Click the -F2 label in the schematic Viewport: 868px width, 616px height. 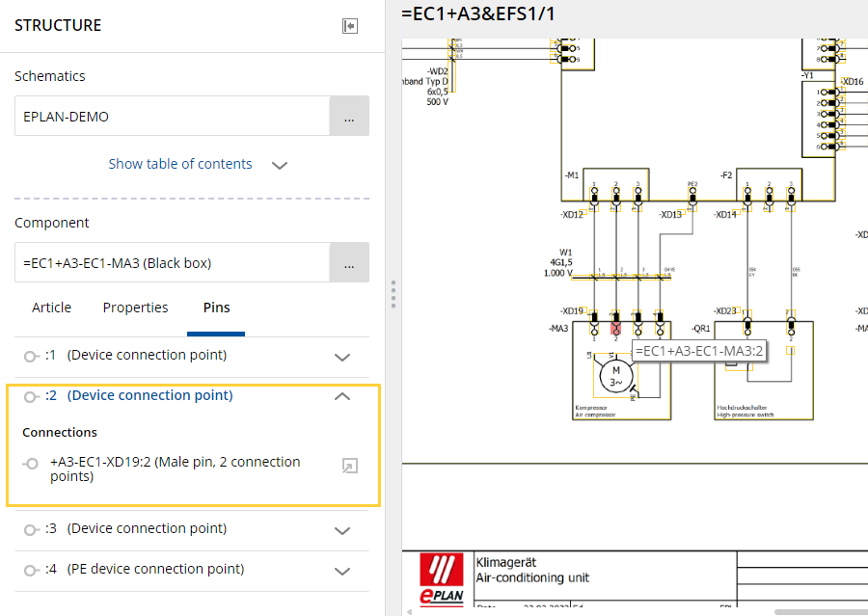(726, 174)
